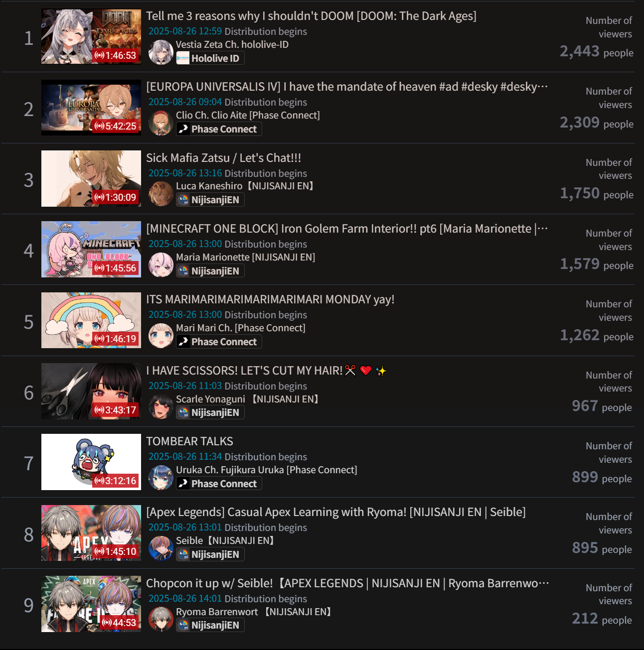Open the Minecraft One Block stream thumbnail

(91, 249)
